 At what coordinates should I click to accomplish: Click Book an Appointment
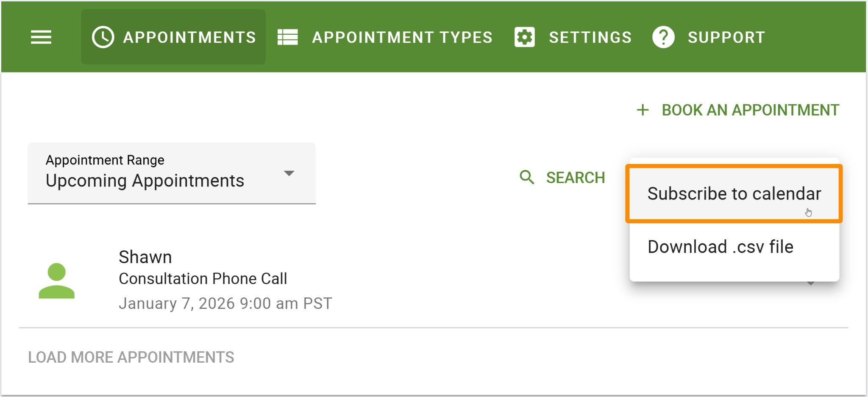pos(749,110)
